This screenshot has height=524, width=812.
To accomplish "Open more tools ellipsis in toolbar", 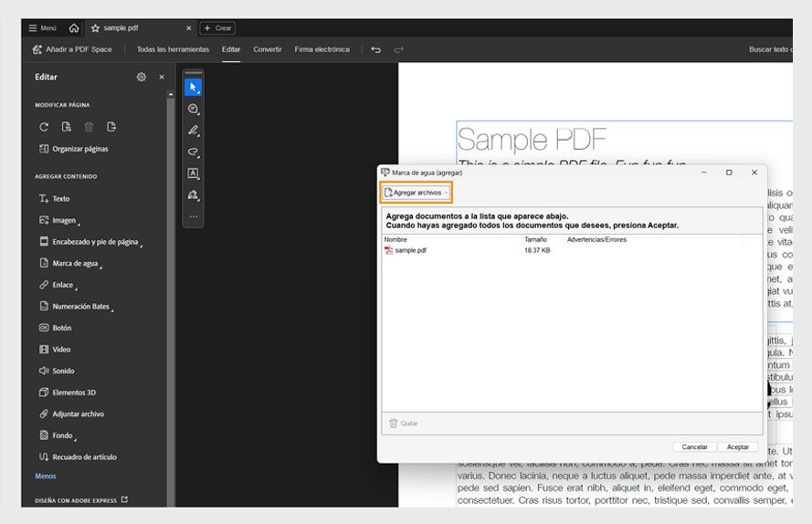I will (193, 216).
